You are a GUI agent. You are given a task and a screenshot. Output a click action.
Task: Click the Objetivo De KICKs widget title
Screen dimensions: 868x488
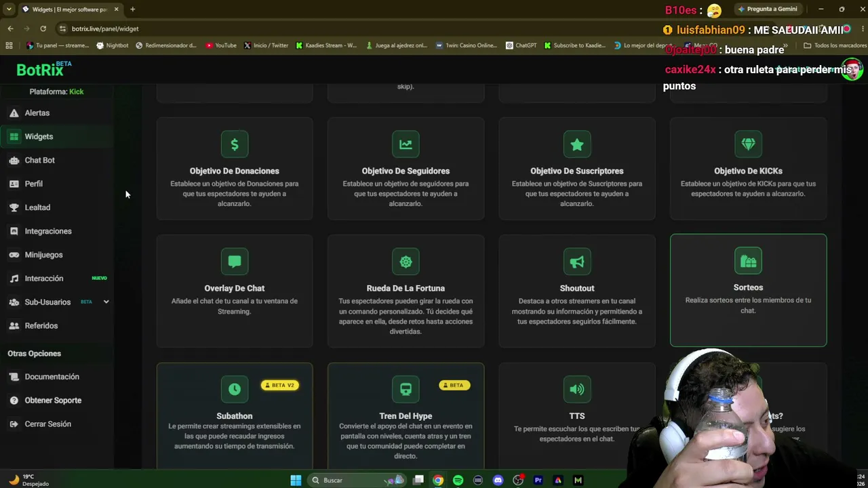tap(748, 171)
